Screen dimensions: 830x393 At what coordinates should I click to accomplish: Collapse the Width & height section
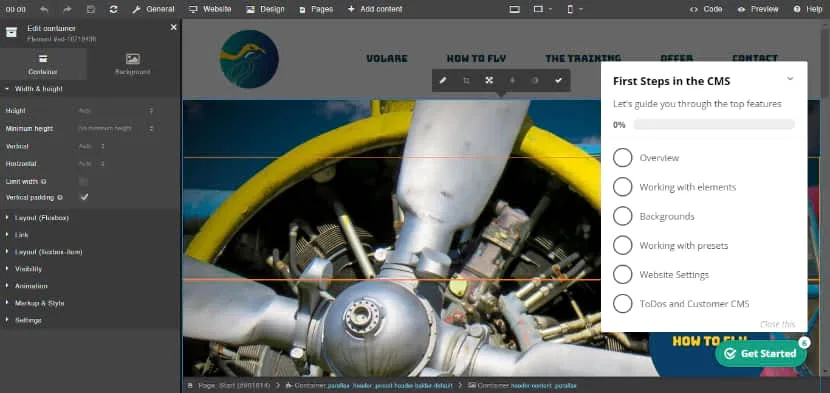click(x=90, y=89)
